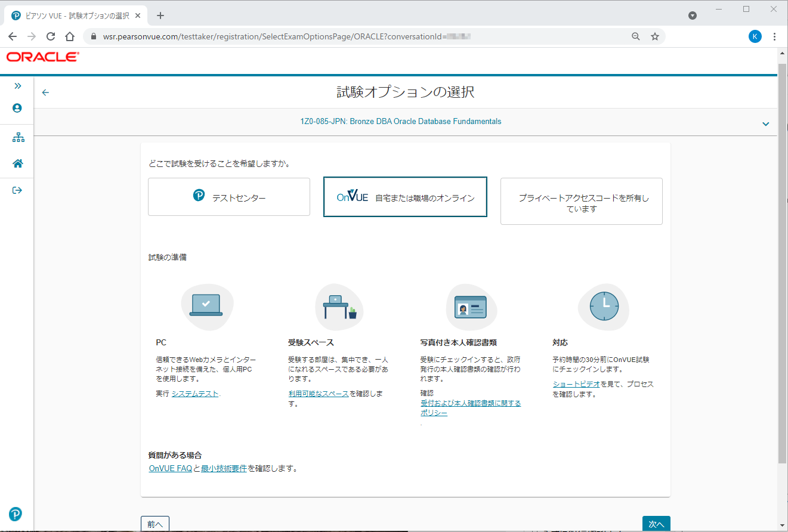788x532 pixels.
Task: Click the browser address bar
Action: click(358, 36)
